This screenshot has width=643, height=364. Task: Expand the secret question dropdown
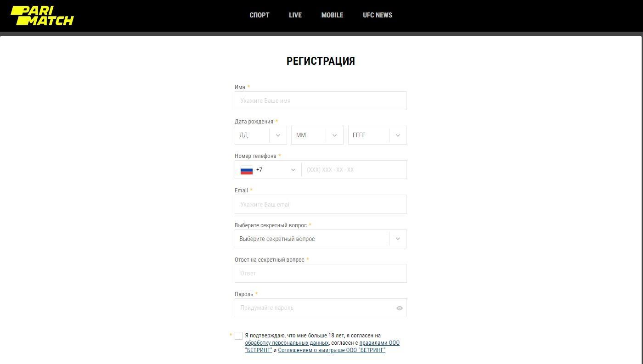tap(321, 239)
